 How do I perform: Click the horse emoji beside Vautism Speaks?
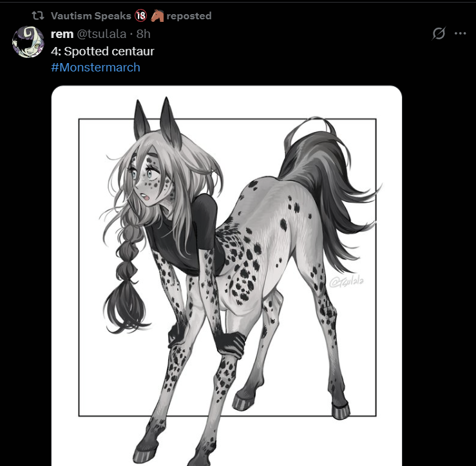tap(157, 16)
